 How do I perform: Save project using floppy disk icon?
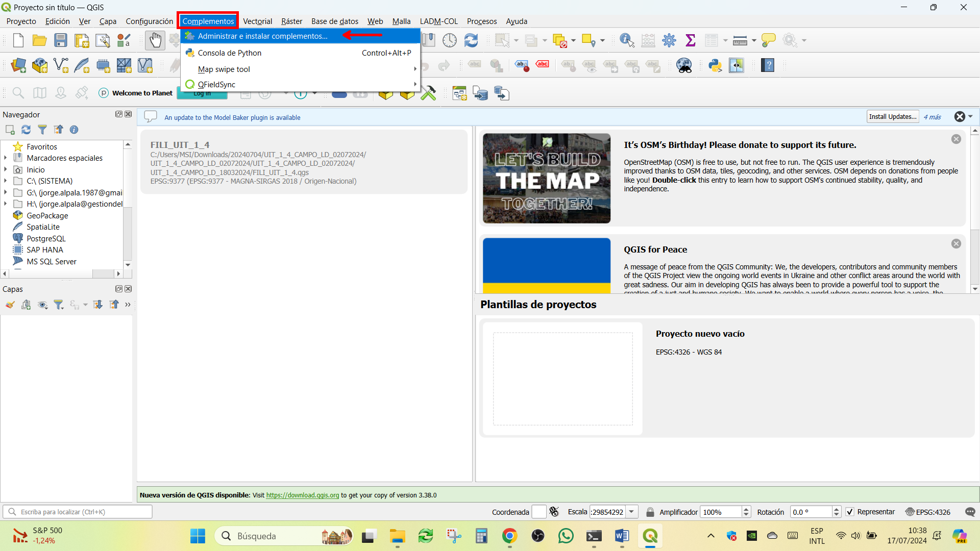[61, 40]
